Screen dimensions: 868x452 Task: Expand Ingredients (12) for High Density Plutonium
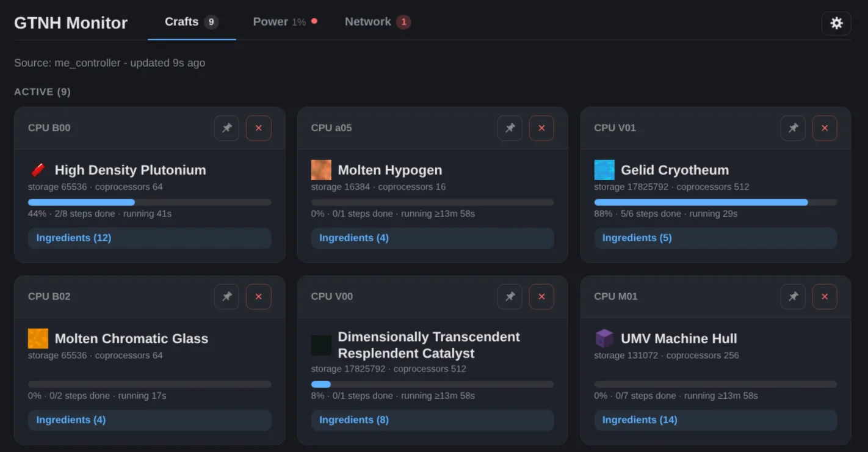[150, 238]
